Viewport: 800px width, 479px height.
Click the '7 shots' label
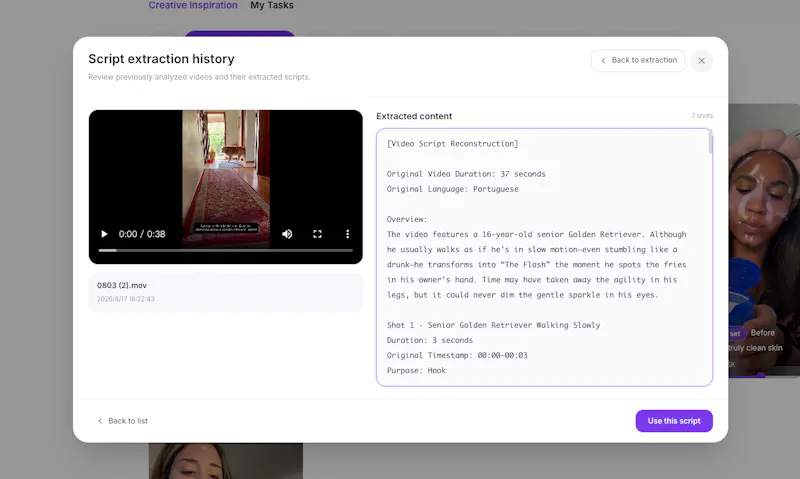click(702, 116)
